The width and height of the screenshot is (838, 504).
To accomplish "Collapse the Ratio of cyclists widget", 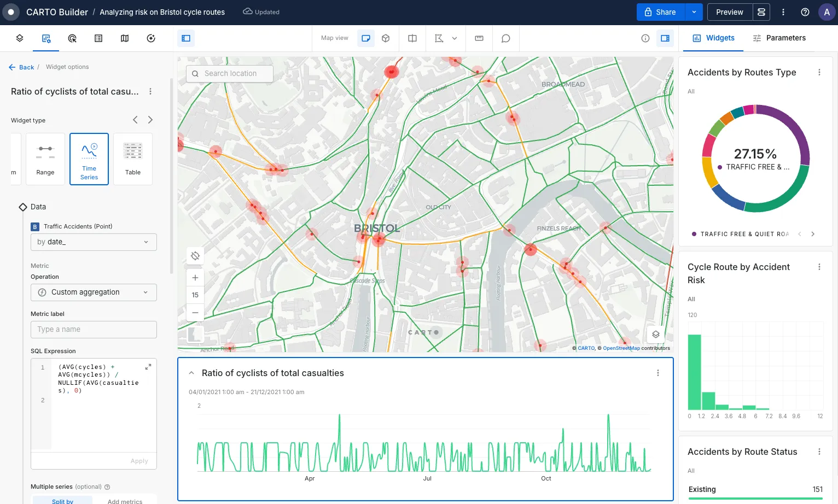I will pyautogui.click(x=191, y=373).
